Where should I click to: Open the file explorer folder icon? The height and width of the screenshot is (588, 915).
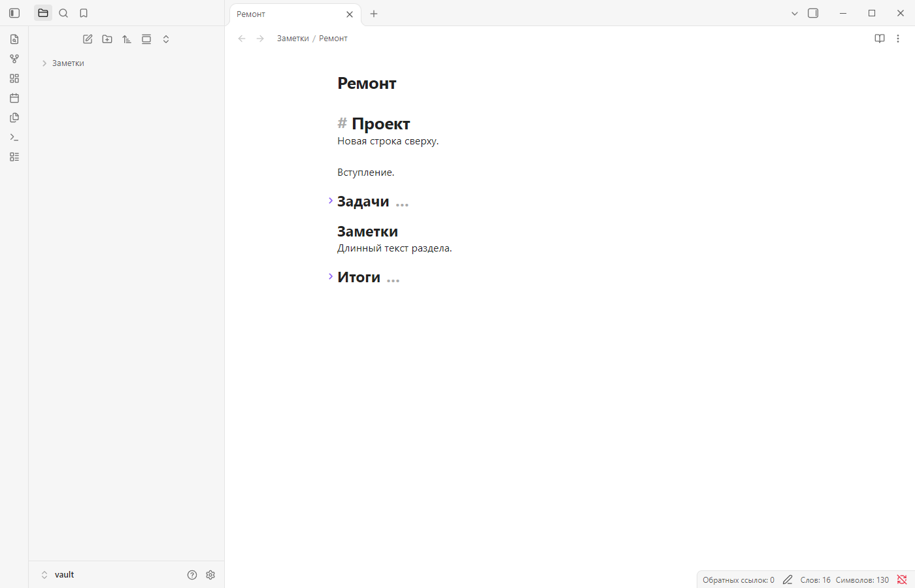(x=43, y=13)
